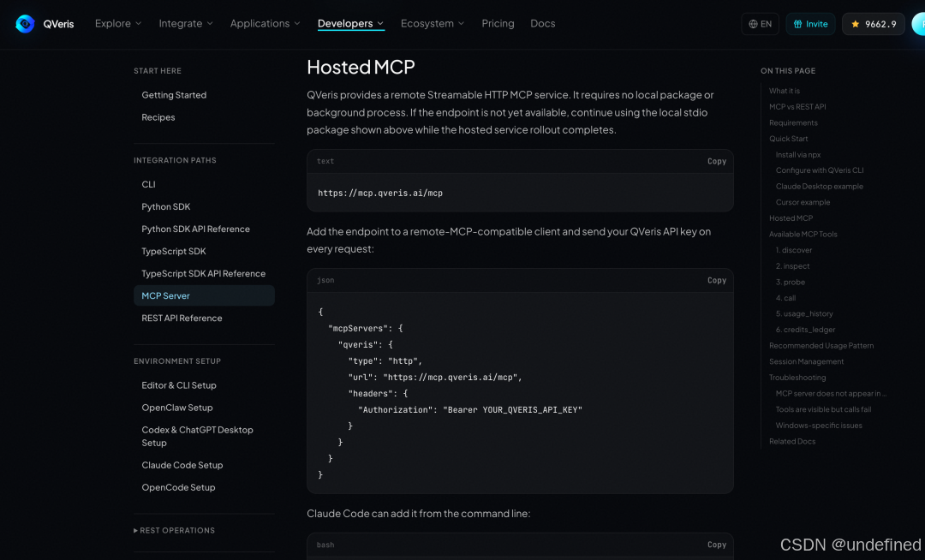Screen dimensions: 925x560
Task: Open TypeScript SDK API Reference
Action: (204, 273)
